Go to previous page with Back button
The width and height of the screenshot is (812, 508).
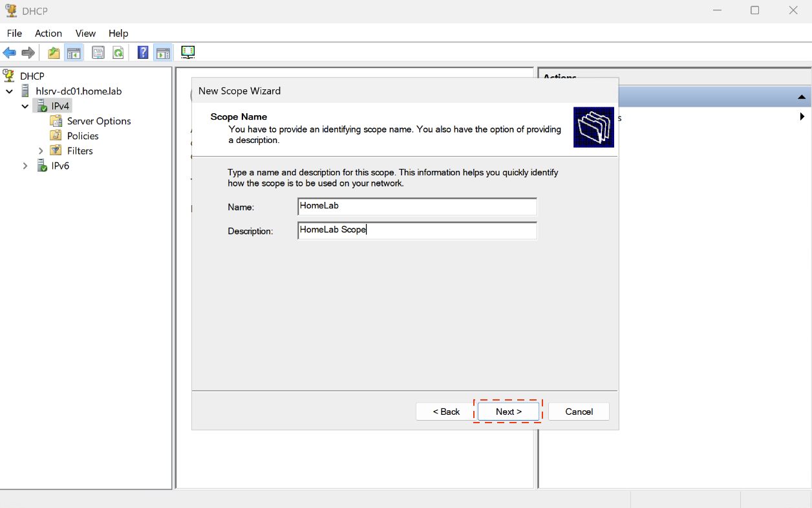point(446,412)
